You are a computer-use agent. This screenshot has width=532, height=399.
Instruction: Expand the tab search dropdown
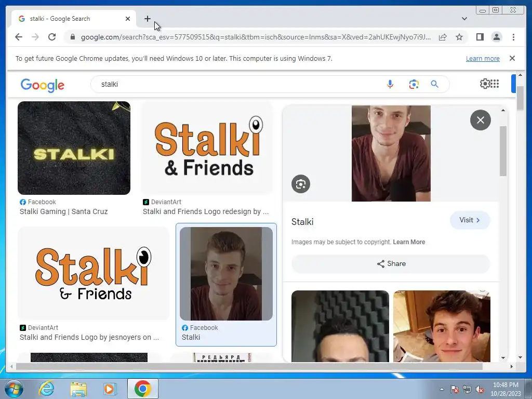pyautogui.click(x=464, y=19)
